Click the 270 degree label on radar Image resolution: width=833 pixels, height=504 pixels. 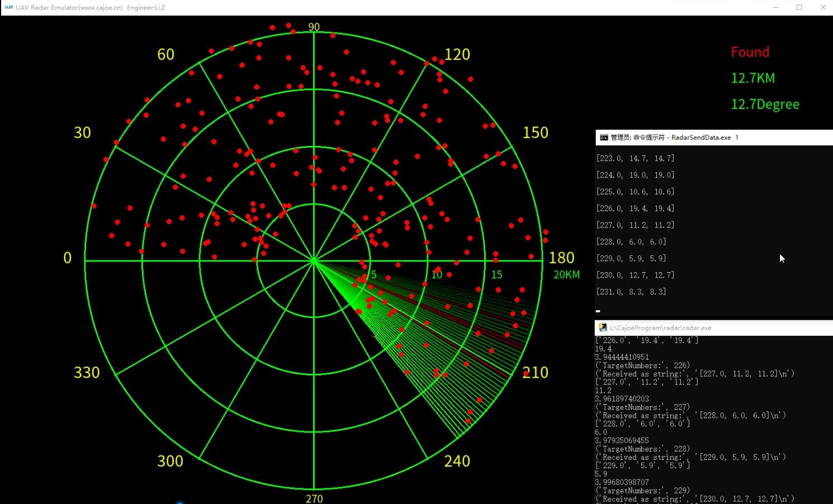pos(314,498)
